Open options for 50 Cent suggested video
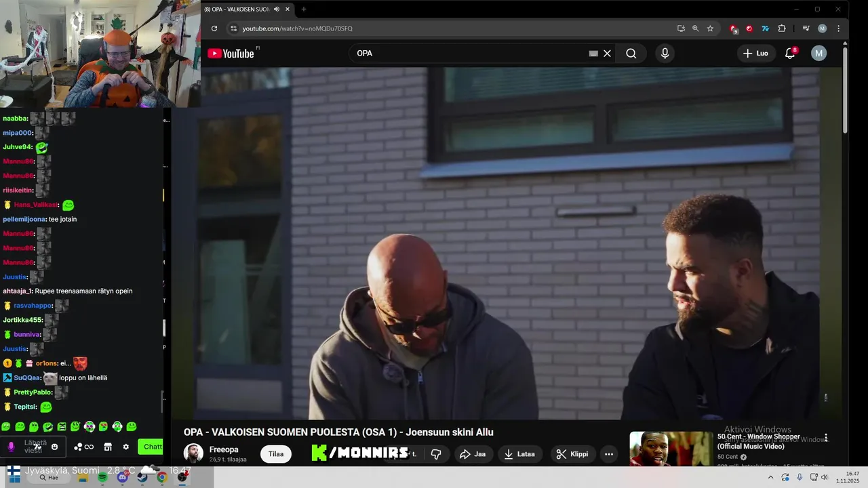The width and height of the screenshot is (868, 488). click(826, 438)
